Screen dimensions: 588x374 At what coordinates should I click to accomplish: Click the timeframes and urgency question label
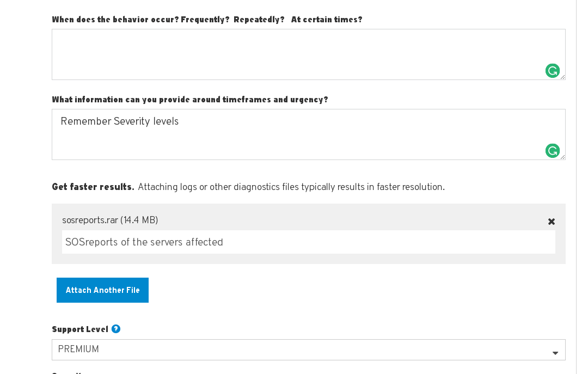(190, 100)
